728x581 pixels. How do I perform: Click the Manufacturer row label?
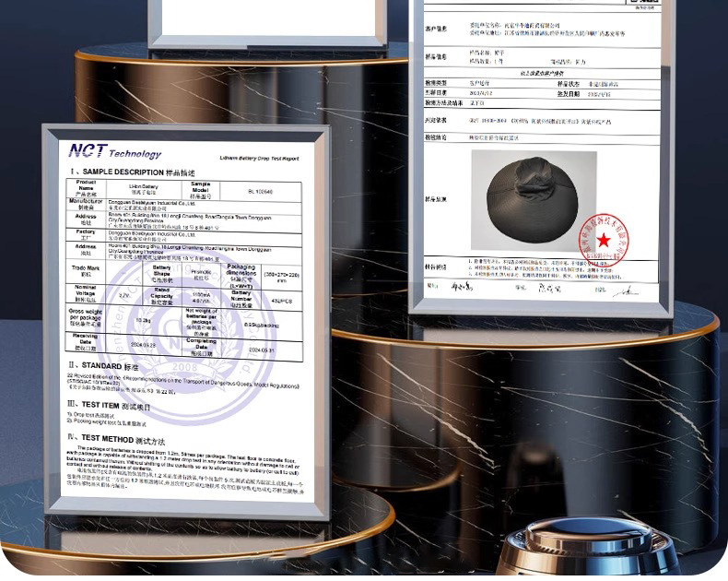tap(86, 204)
